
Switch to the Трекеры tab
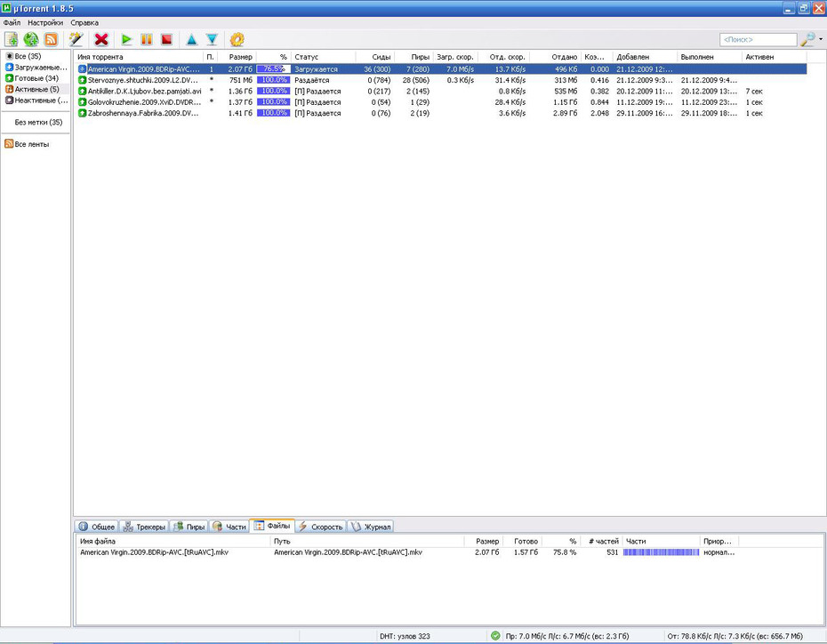click(144, 527)
